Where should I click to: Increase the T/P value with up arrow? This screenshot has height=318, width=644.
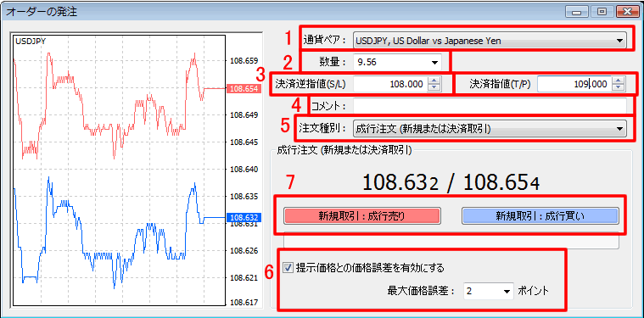[619, 81]
